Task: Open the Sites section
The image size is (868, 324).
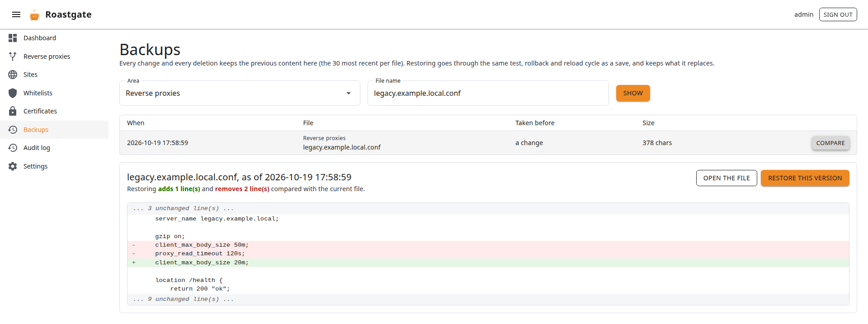Action: point(54,75)
